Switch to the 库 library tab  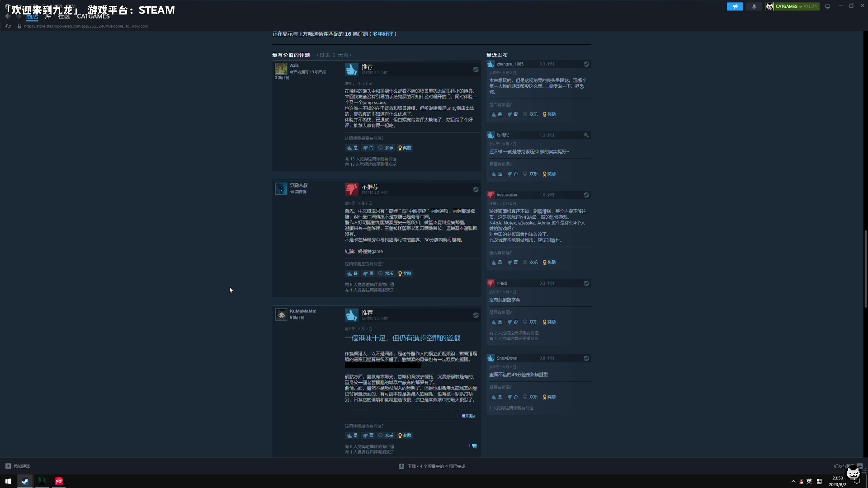coord(48,17)
